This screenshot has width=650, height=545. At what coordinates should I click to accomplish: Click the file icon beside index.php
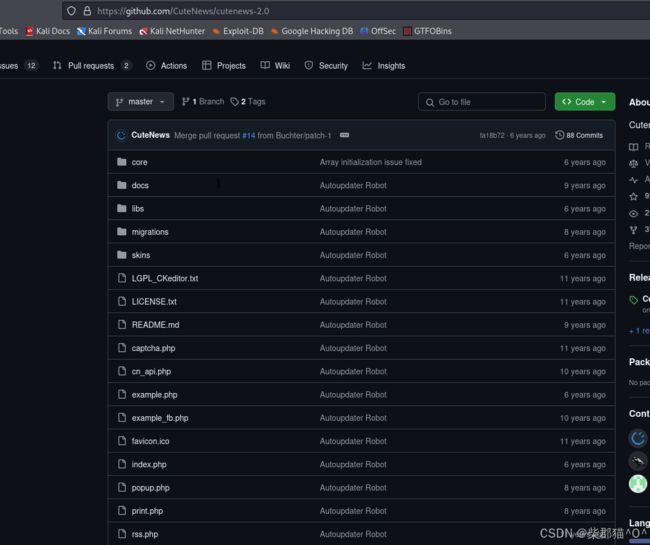[121, 464]
